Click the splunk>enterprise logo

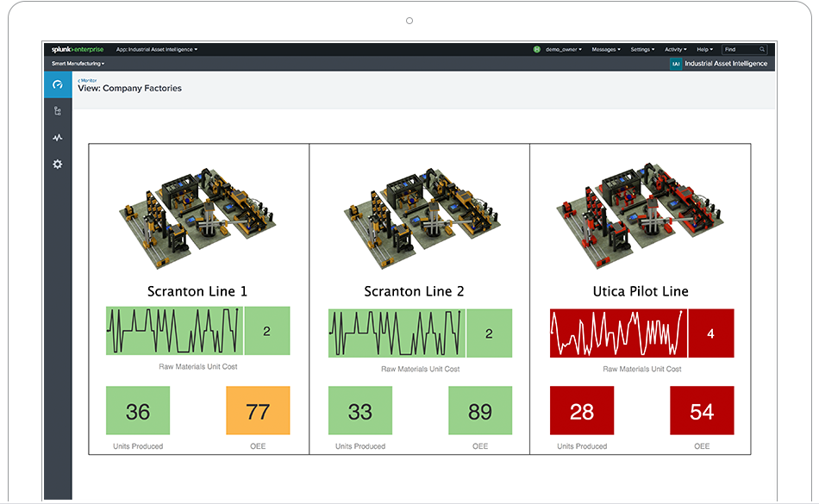coord(78,50)
